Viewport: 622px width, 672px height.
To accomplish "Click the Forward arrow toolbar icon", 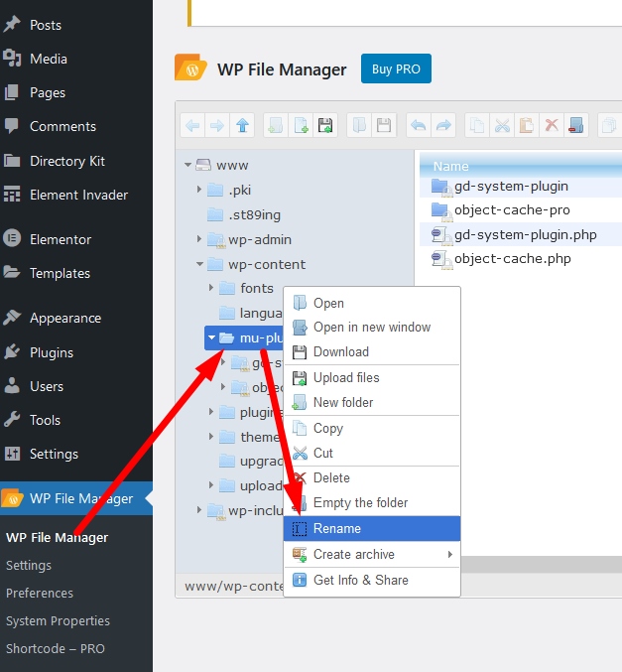I will pos(217,126).
